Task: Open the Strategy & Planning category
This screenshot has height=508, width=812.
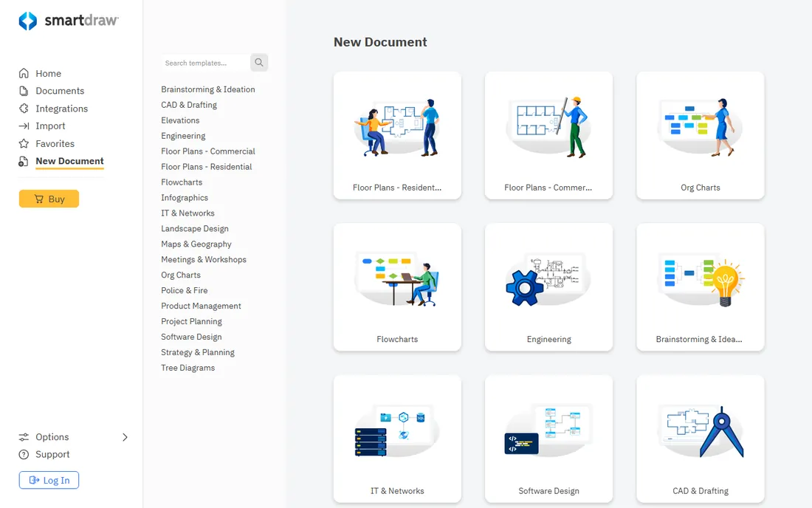Action: click(198, 353)
